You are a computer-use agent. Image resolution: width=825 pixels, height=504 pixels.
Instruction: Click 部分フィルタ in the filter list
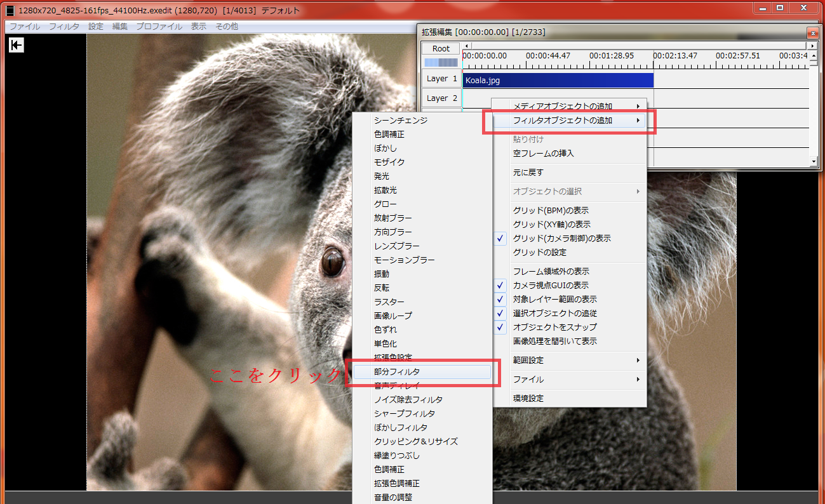422,371
